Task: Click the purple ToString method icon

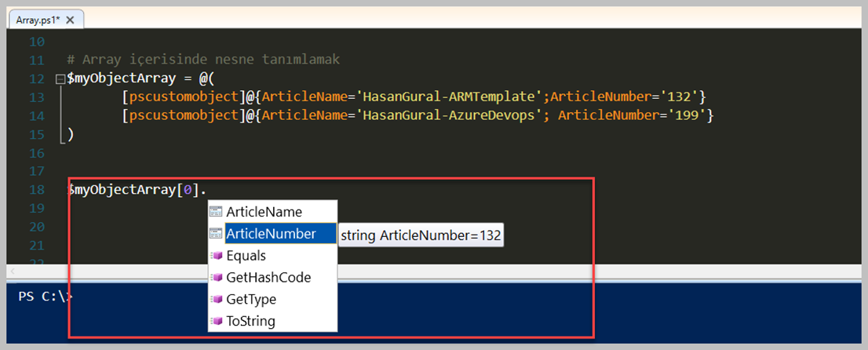Action: (216, 322)
